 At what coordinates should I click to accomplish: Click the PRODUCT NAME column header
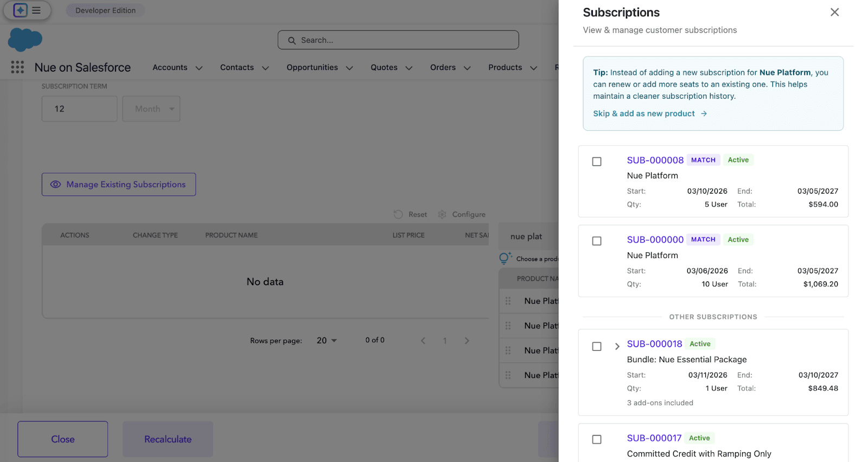[x=232, y=235]
